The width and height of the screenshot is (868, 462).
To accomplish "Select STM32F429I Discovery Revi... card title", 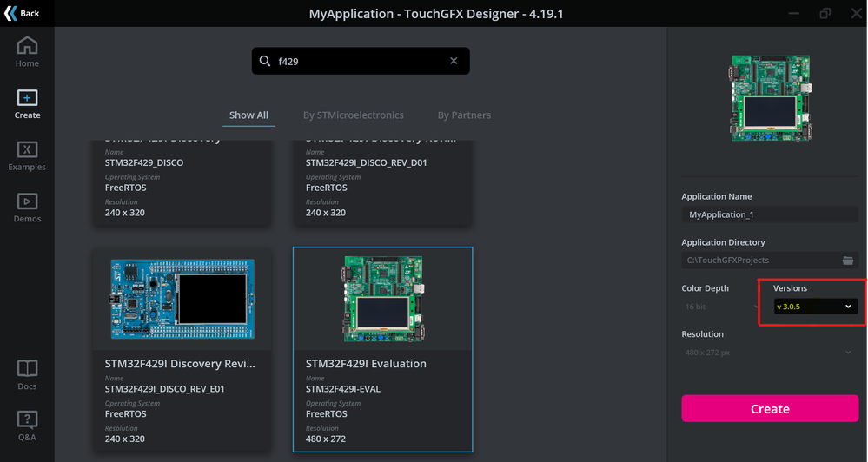I will tap(180, 364).
